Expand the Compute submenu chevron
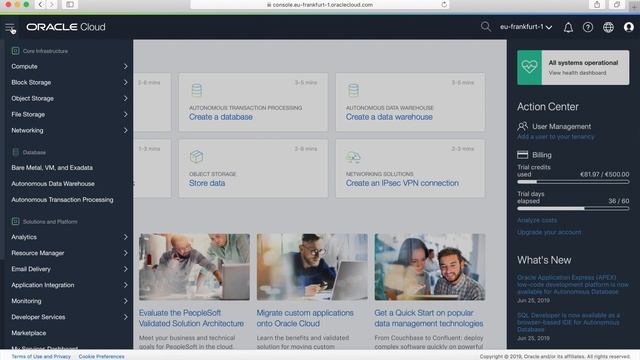640x360 pixels. click(125, 67)
